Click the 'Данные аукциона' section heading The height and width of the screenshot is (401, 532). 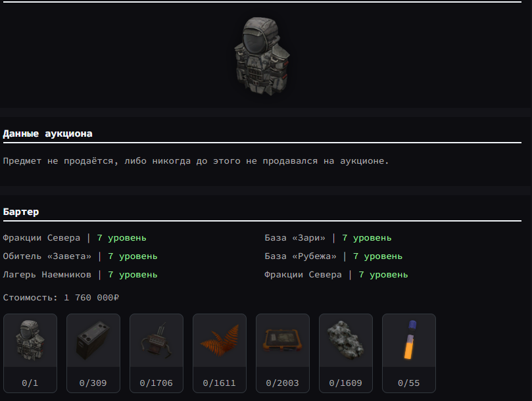pos(47,133)
